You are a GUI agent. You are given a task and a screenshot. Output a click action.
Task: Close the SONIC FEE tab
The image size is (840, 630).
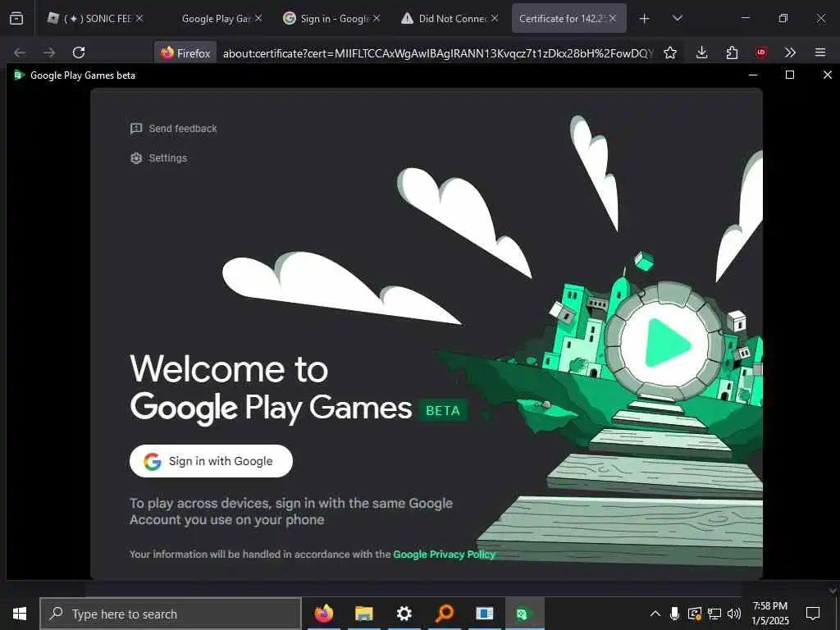pos(139,18)
